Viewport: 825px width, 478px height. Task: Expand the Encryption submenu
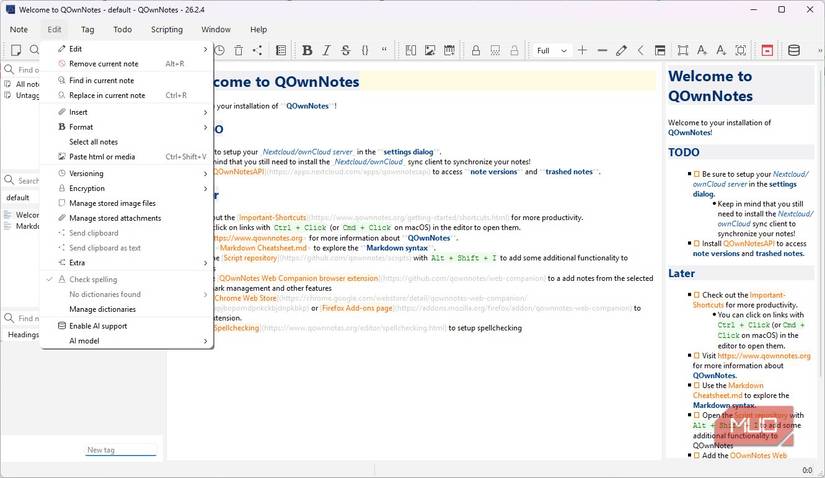[x=126, y=188]
